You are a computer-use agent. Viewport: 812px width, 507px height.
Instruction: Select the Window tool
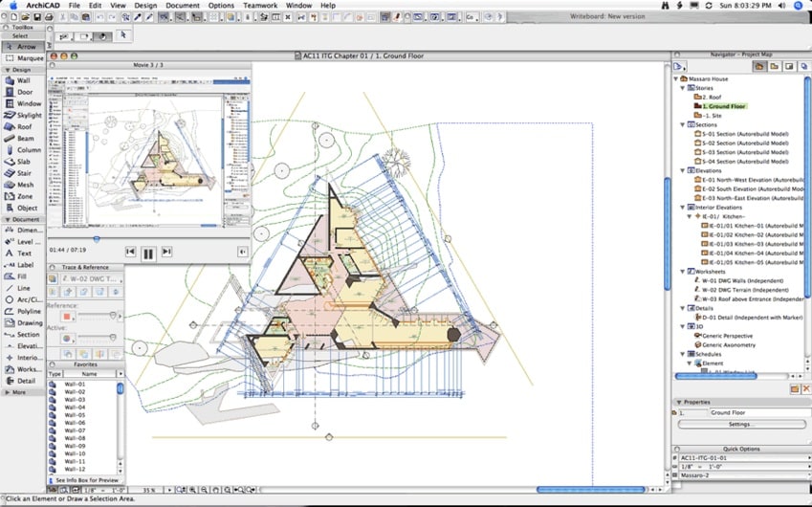[x=23, y=103]
